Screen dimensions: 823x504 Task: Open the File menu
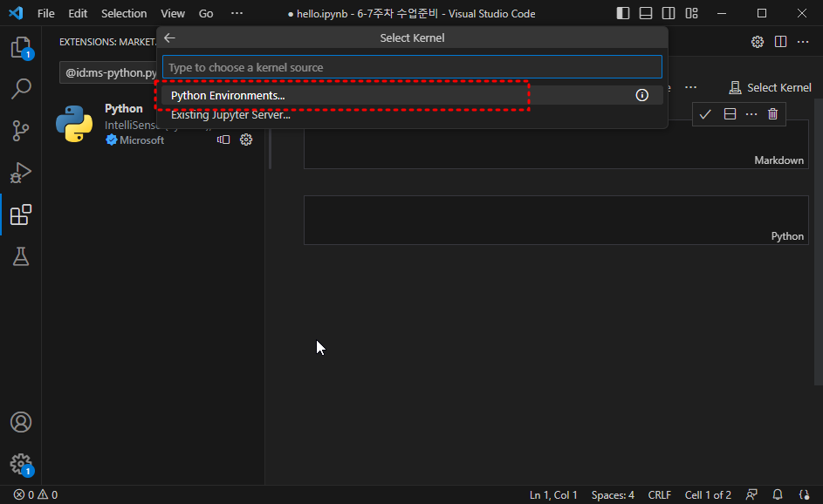(45, 13)
